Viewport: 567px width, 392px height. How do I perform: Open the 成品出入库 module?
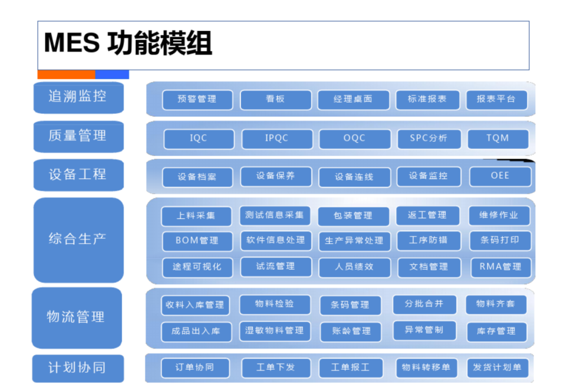pyautogui.click(x=196, y=332)
